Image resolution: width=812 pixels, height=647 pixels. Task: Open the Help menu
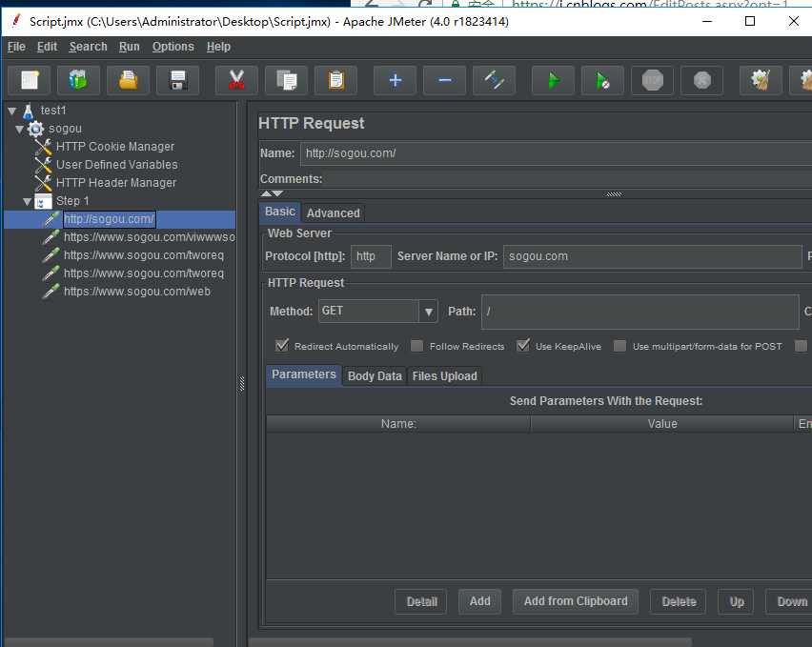pos(218,47)
